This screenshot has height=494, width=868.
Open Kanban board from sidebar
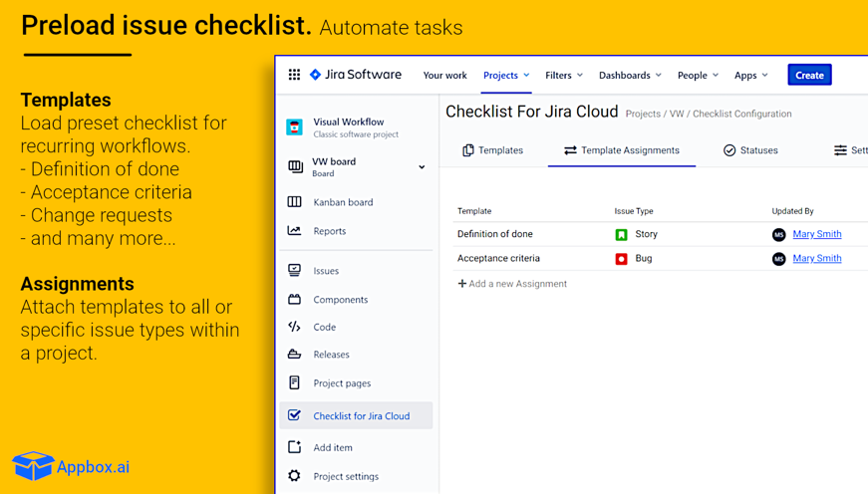click(x=343, y=202)
